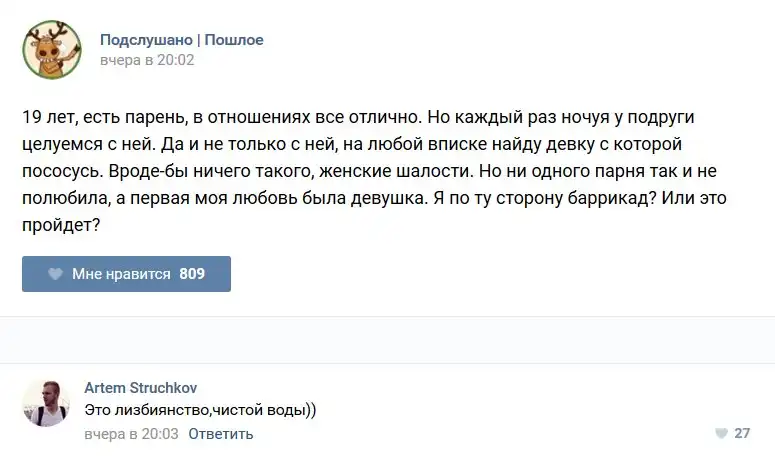Open the deer avatar of the community
The height and width of the screenshot is (456, 775).
point(52,49)
